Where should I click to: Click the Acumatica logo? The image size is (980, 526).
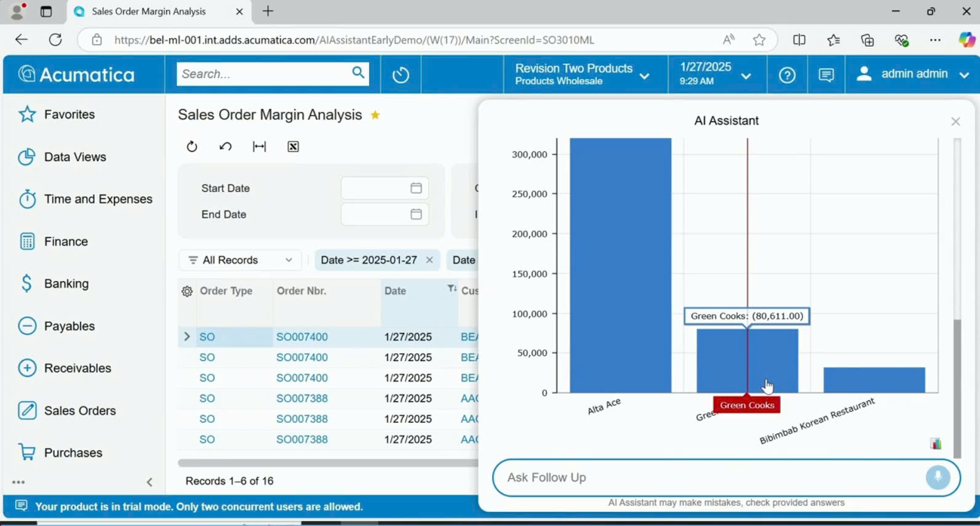(x=77, y=74)
